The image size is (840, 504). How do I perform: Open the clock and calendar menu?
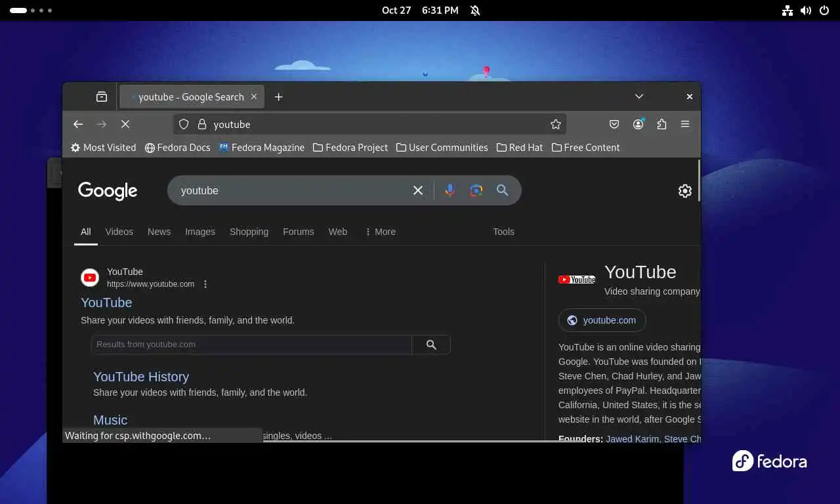pyautogui.click(x=420, y=10)
